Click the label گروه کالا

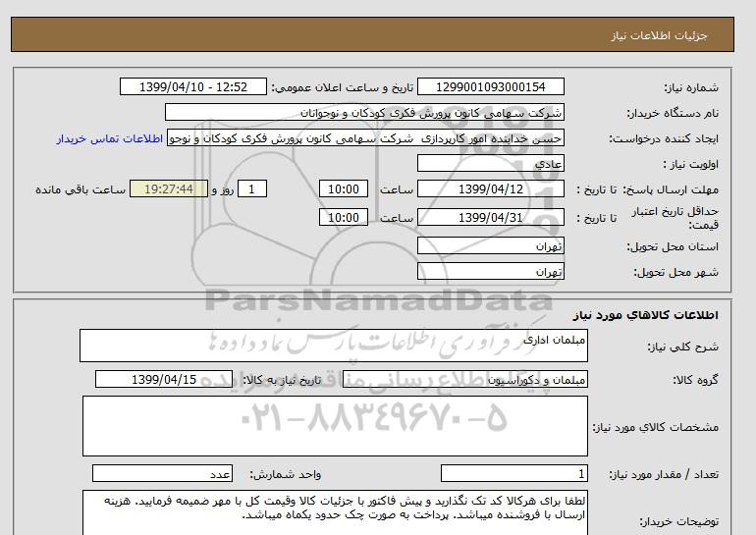[x=696, y=380]
